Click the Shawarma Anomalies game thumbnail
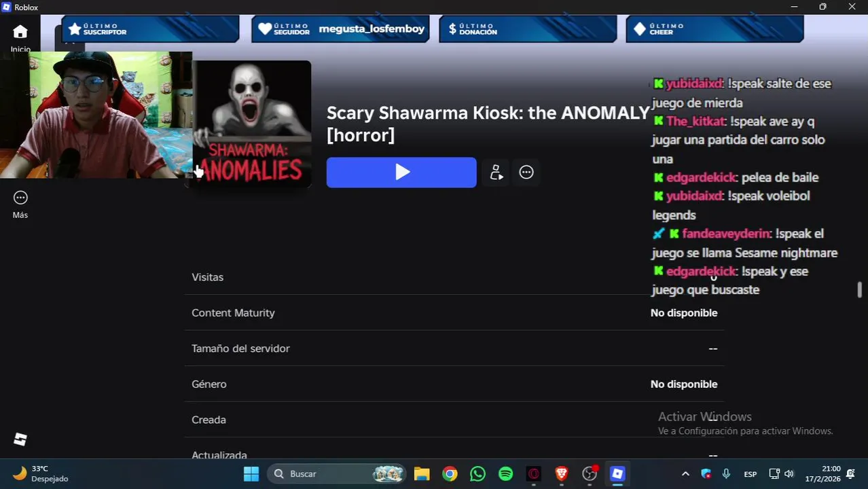868x489 pixels. point(251,124)
